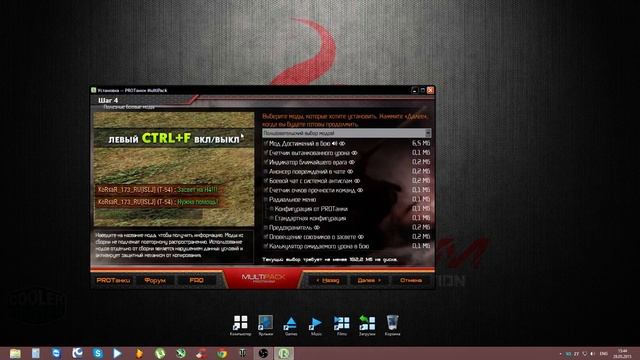Click the info icon beside Анонсер повреждений в чате
Image resolution: width=640 pixels, height=360 pixels.
tap(350, 171)
